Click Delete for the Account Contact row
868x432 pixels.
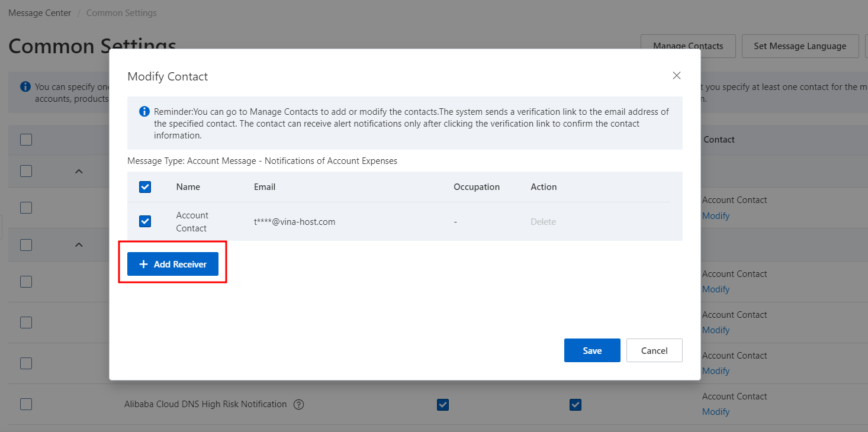pos(543,222)
